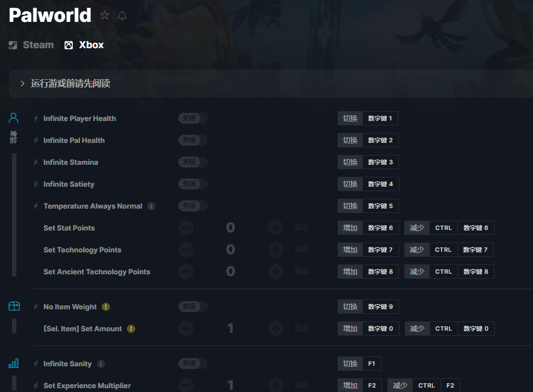Click the notification bell icon beside Palworld
Screen dimensions: 533x392
(x=123, y=16)
